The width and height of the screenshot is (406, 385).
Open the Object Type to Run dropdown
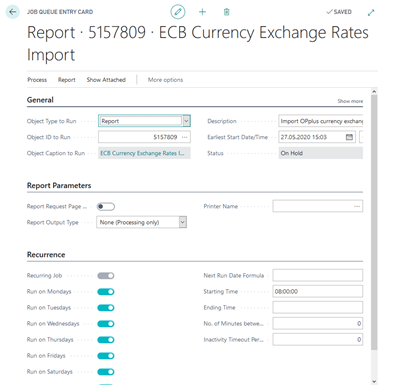tap(187, 121)
